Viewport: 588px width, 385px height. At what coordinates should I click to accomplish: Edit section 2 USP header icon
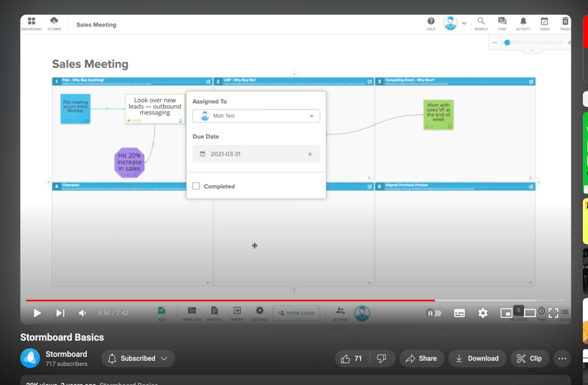(370, 82)
